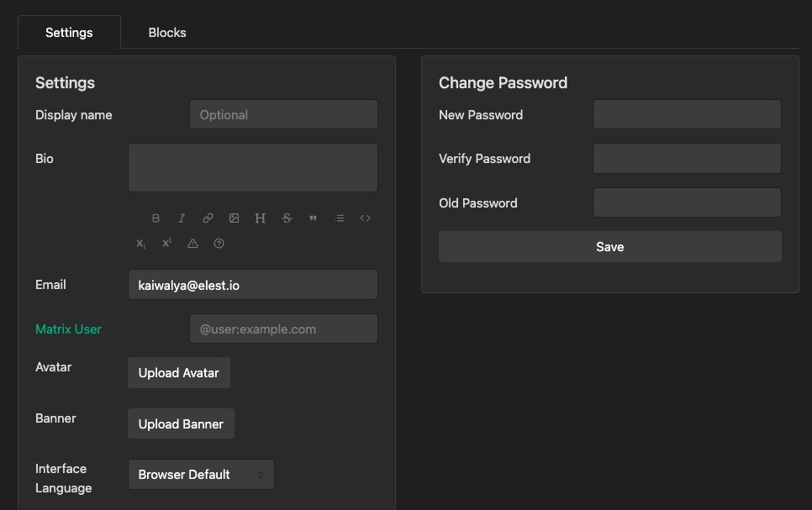Apply strikethrough formatting in the Bio
The width and height of the screenshot is (812, 510).
pyautogui.click(x=287, y=218)
